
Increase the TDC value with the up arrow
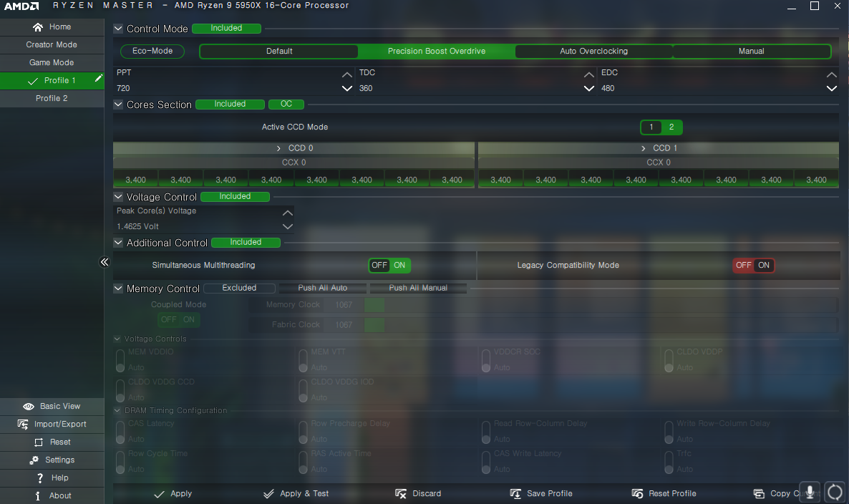coord(589,74)
